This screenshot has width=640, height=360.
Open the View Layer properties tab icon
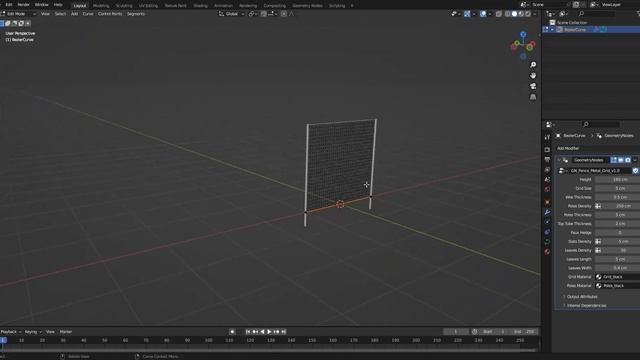[x=547, y=169]
